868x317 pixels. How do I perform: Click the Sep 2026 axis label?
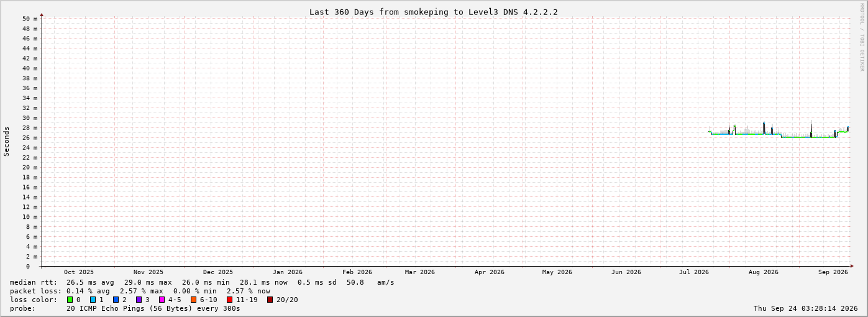pos(833,272)
